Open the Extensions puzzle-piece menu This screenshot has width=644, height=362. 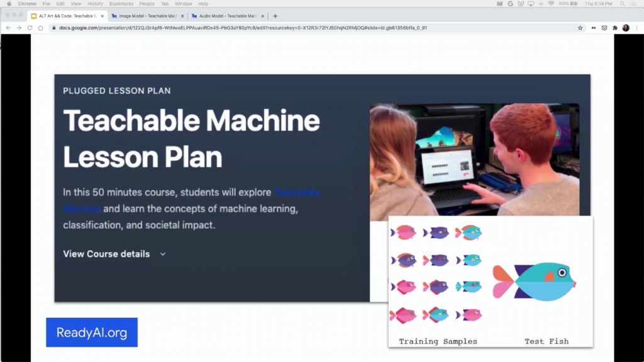[x=615, y=28]
